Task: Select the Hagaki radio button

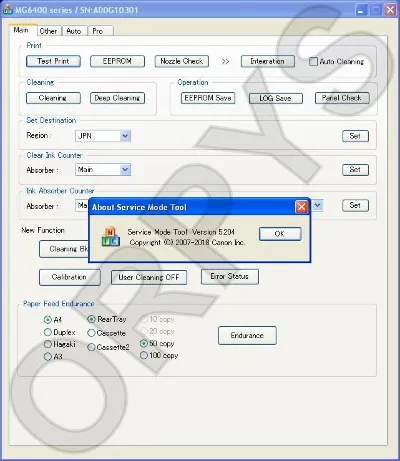Action: 48,344
